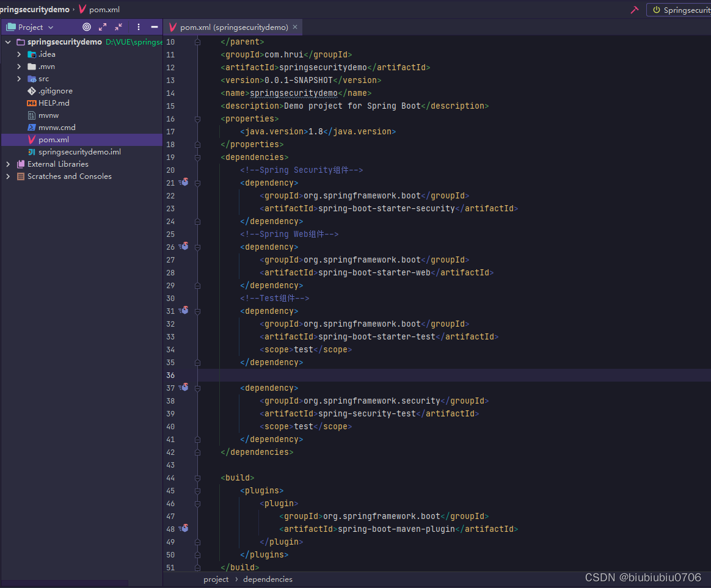Click the Collapse All icon in Project panel
The image size is (711, 588).
point(119,27)
